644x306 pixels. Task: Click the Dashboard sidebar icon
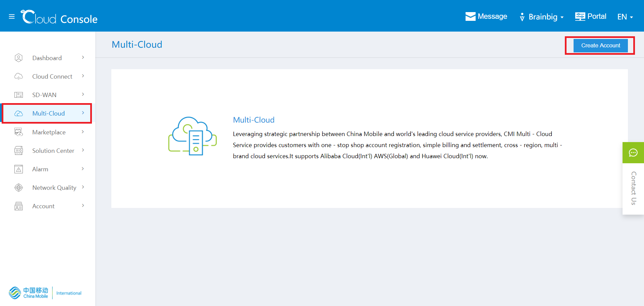click(x=19, y=58)
